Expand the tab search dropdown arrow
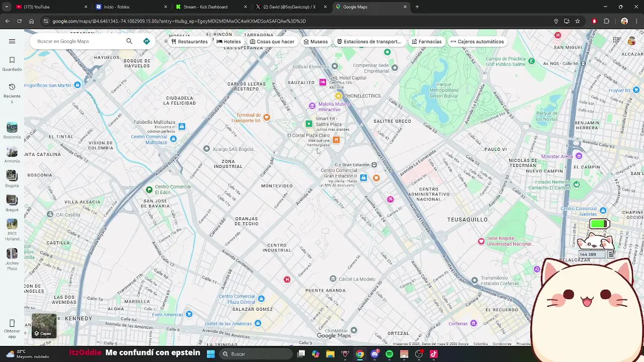This screenshot has width=644, height=362. coord(6,7)
